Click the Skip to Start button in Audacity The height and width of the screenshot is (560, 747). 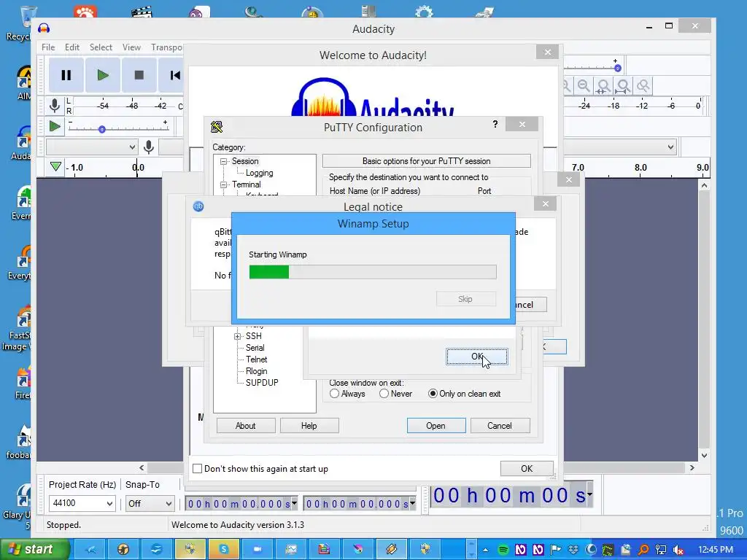tap(174, 75)
